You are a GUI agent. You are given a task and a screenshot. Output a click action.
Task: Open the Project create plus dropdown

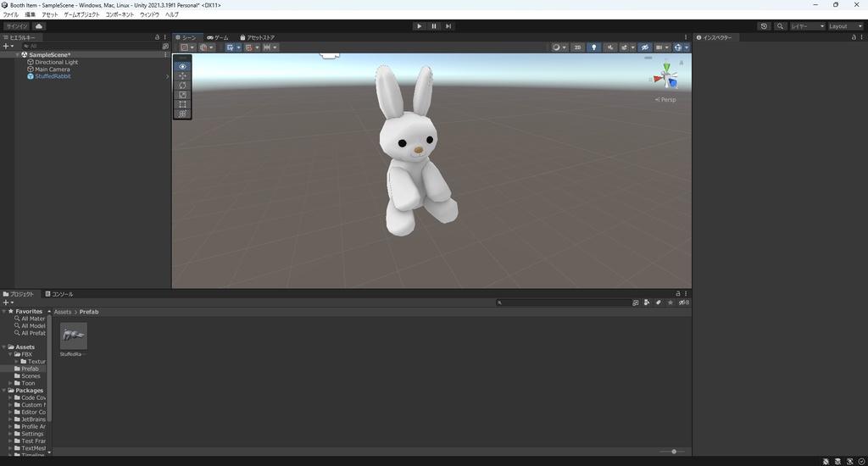coord(8,302)
